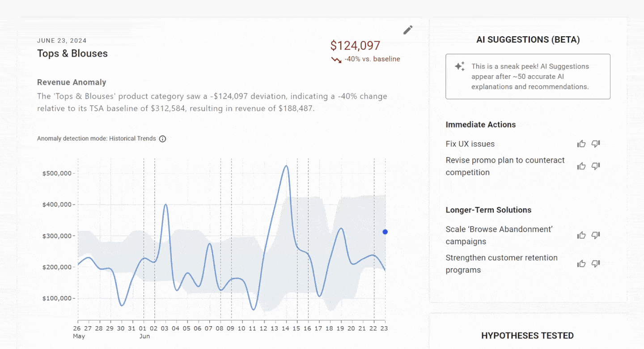Click the red downward trend arrow icon
644x349 pixels.
(x=336, y=60)
